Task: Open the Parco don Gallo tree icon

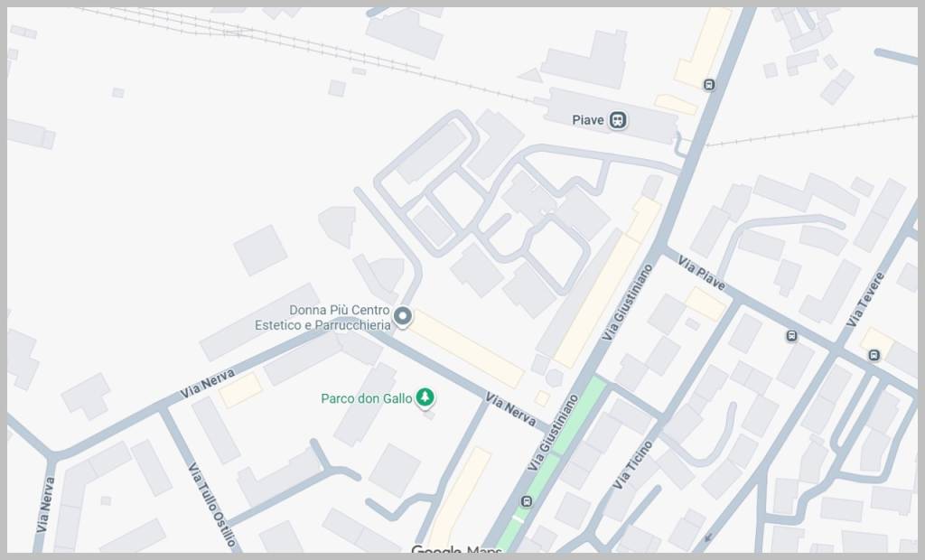Action: tap(425, 397)
